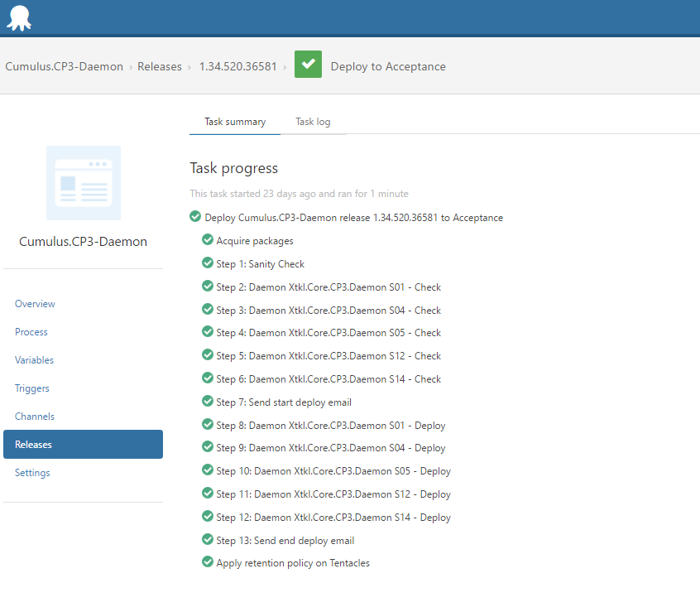Open Deploy Cumulus.CP3-Daemon release to Acceptance task
The height and width of the screenshot is (607, 700).
[354, 218]
